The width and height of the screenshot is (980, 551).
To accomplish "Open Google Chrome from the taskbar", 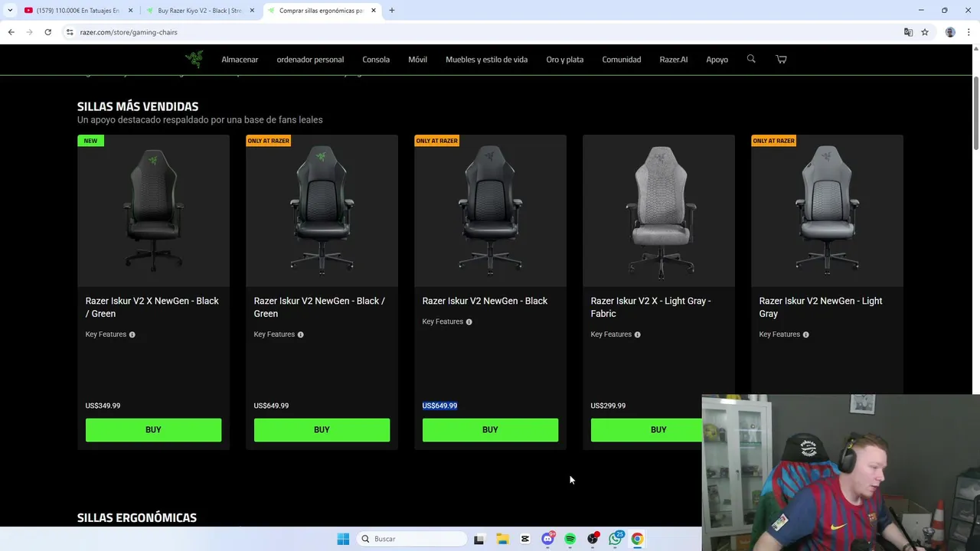I will (637, 539).
